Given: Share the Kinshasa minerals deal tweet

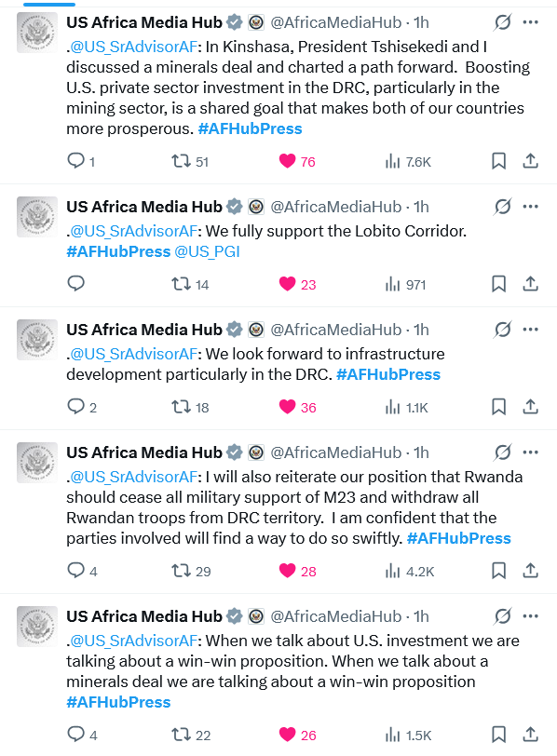Looking at the screenshot, I should [530, 160].
